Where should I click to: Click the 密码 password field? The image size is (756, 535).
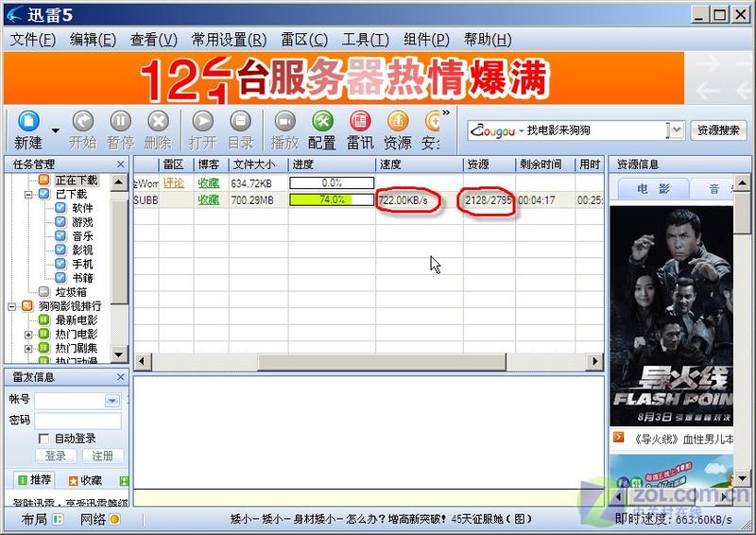pyautogui.click(x=77, y=421)
